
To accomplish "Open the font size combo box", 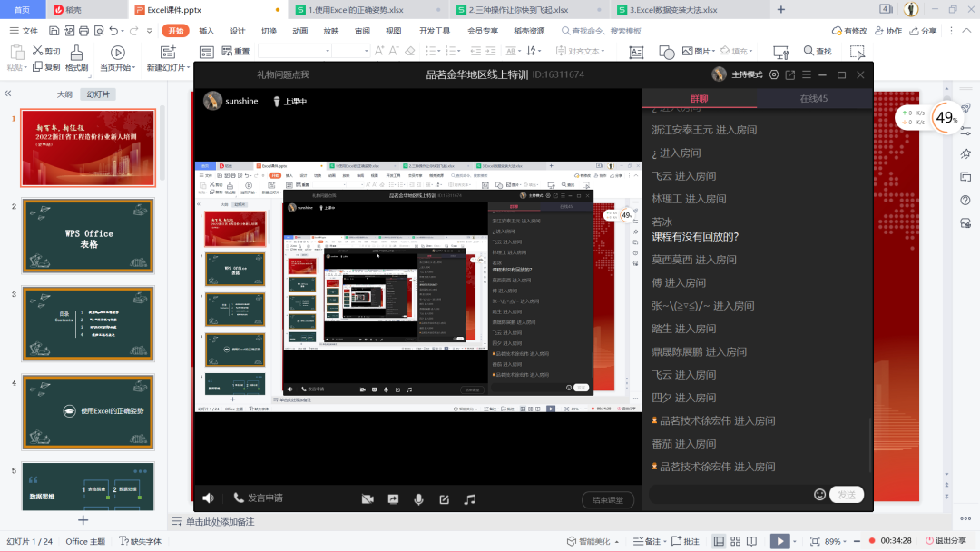I will (x=350, y=51).
